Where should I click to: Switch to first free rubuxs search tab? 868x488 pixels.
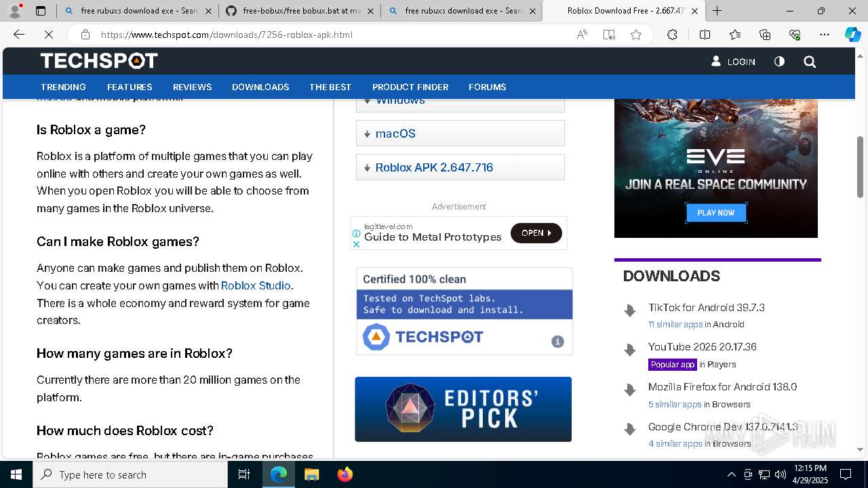[137, 11]
